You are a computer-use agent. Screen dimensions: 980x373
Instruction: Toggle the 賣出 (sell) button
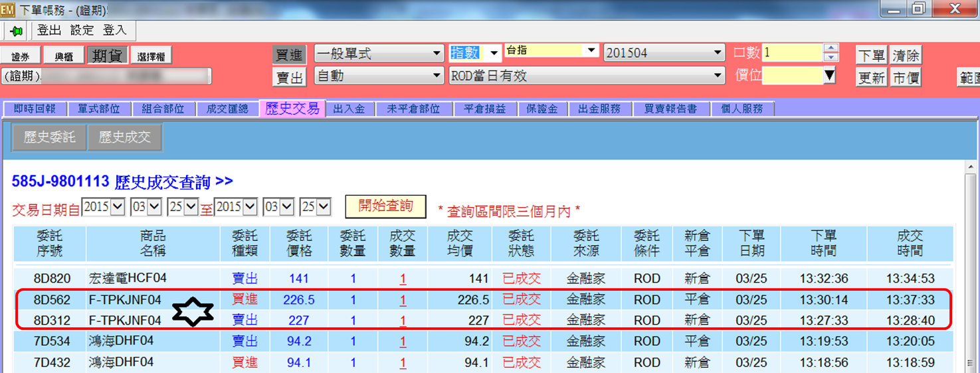point(289,78)
